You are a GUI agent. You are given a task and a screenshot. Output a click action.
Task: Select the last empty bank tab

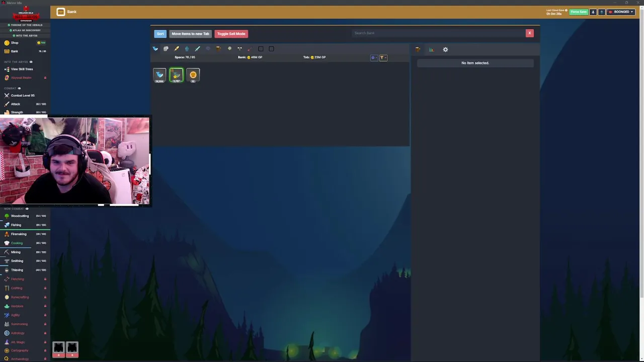pos(271,49)
